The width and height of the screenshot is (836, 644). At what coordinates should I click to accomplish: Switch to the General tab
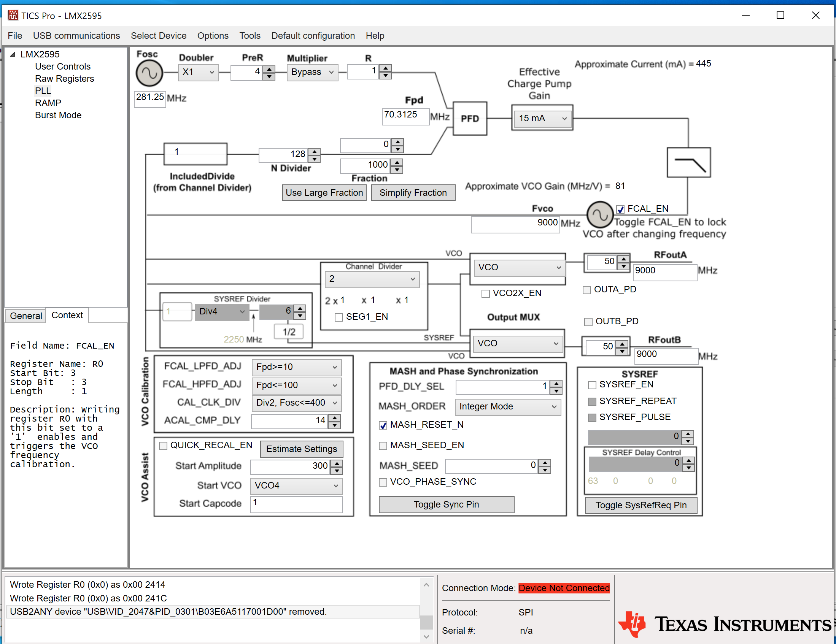tap(25, 316)
